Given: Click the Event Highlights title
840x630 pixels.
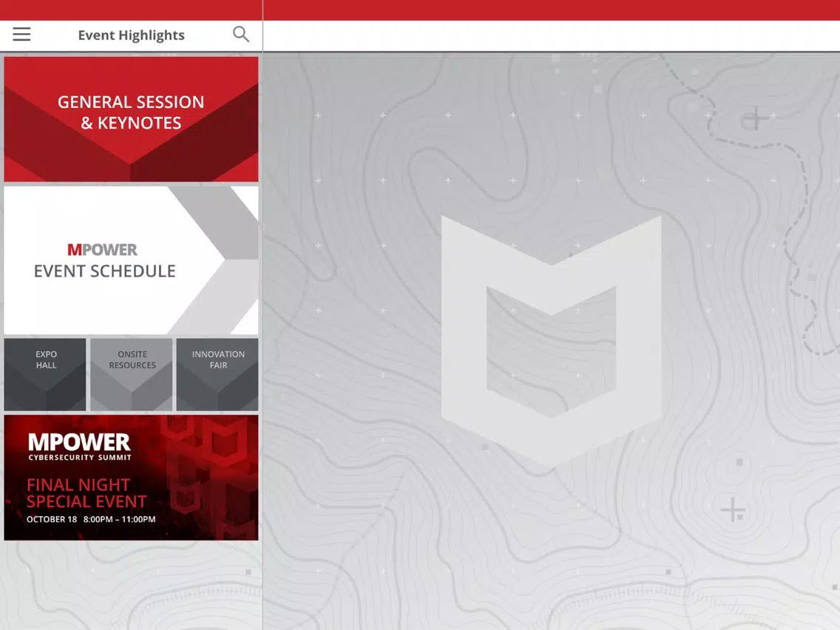Looking at the screenshot, I should [x=132, y=35].
